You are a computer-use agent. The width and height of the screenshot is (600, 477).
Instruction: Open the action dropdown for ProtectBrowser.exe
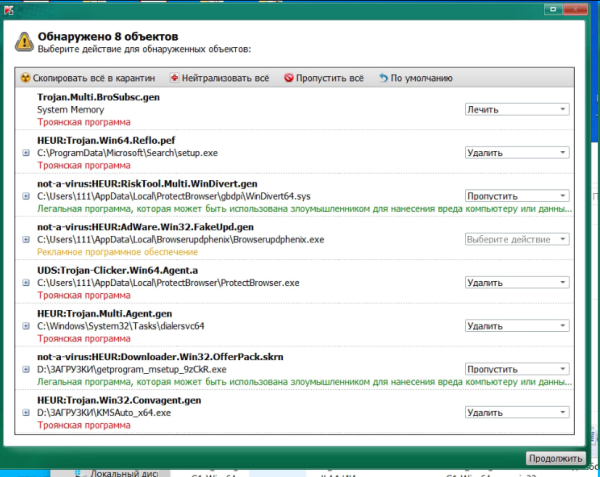[517, 282]
